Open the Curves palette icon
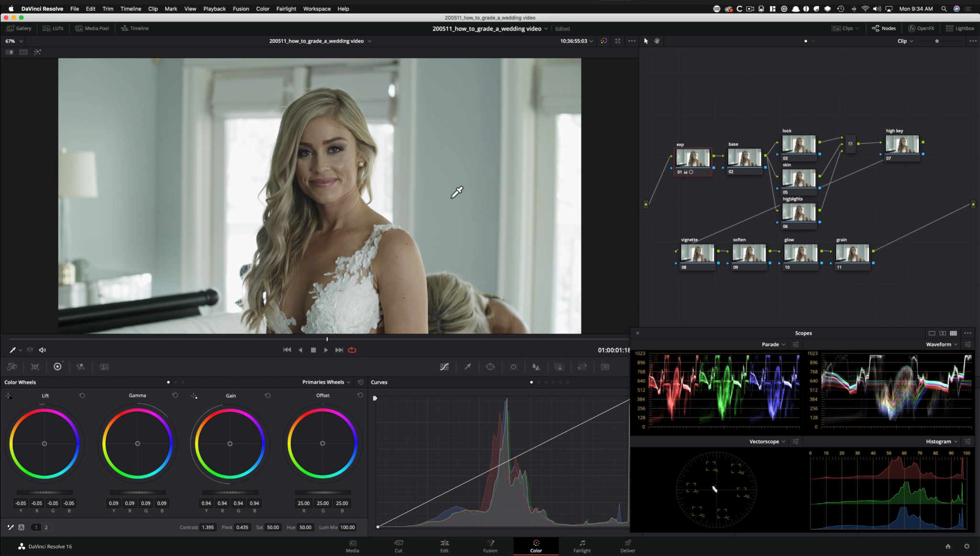Image resolution: width=980 pixels, height=556 pixels. click(444, 367)
